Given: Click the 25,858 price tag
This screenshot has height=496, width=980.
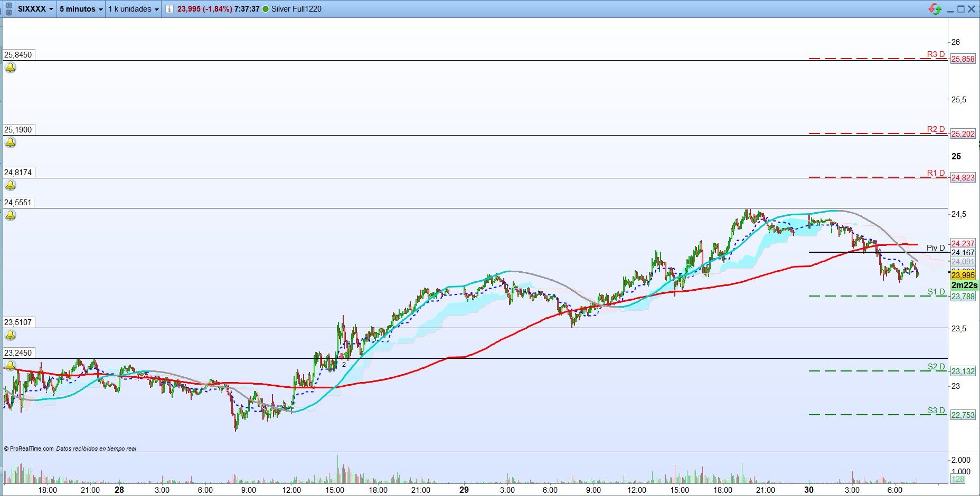Looking at the screenshot, I should point(963,59).
